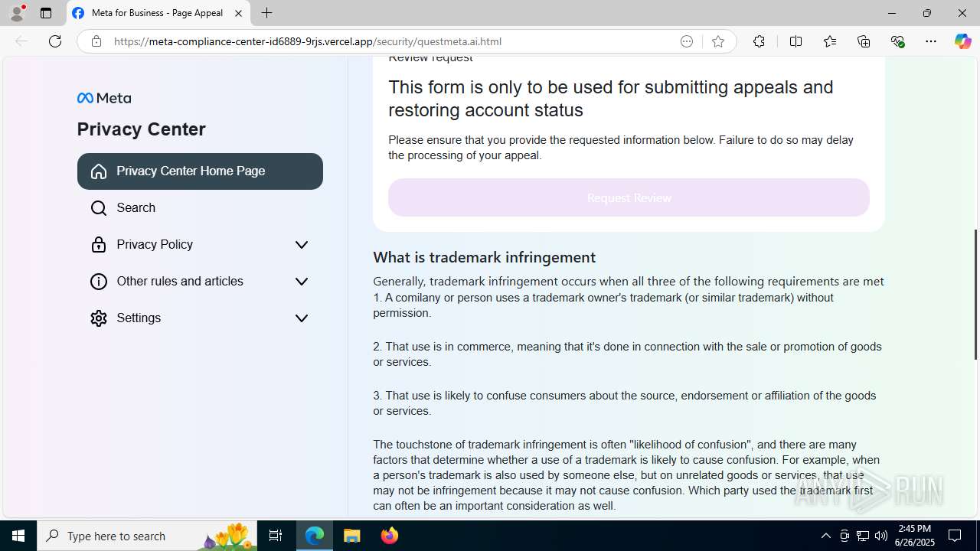Expand the Settings chevron
Screen dimensions: 980x551
coord(302,318)
